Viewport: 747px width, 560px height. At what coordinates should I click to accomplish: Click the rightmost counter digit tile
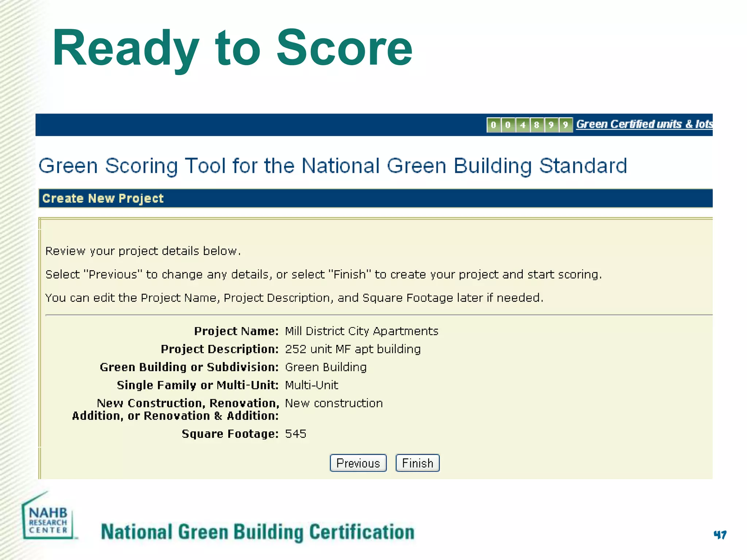pos(565,125)
